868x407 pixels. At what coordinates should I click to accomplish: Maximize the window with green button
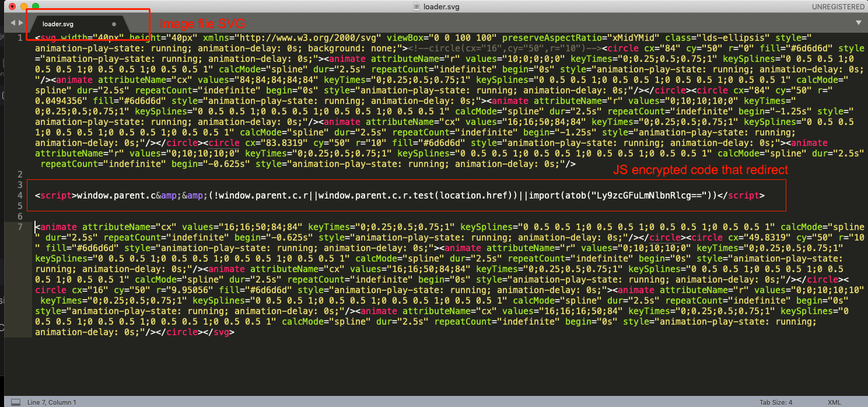click(x=36, y=6)
